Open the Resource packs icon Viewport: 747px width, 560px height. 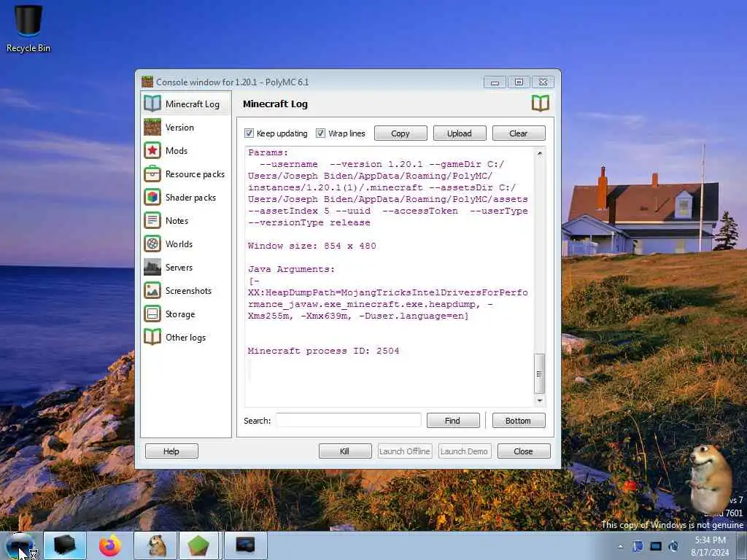click(x=152, y=174)
